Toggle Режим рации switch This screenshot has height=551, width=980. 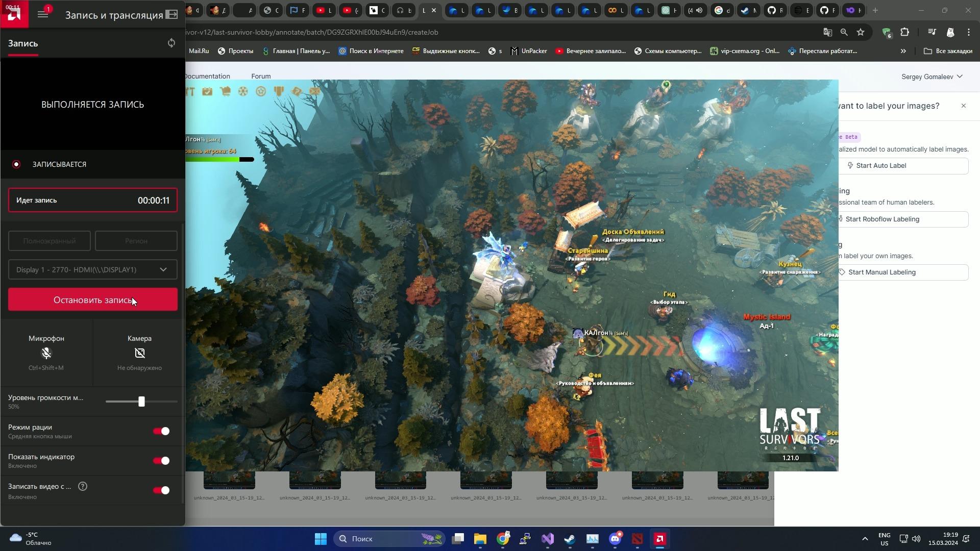tap(161, 431)
